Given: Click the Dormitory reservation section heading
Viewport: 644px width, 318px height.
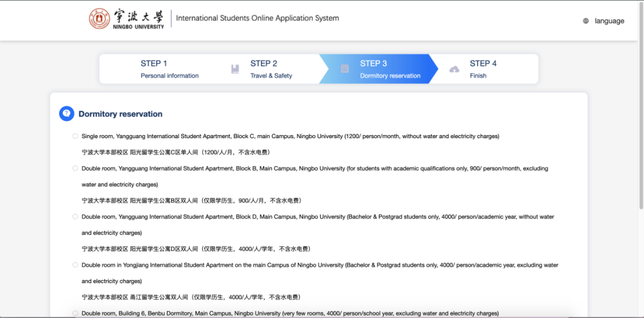Looking at the screenshot, I should (x=120, y=114).
